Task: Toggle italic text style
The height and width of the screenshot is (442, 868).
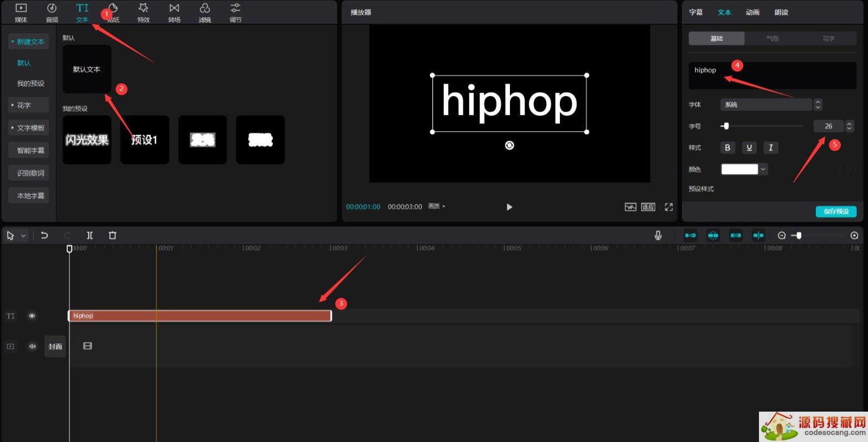Action: click(770, 148)
